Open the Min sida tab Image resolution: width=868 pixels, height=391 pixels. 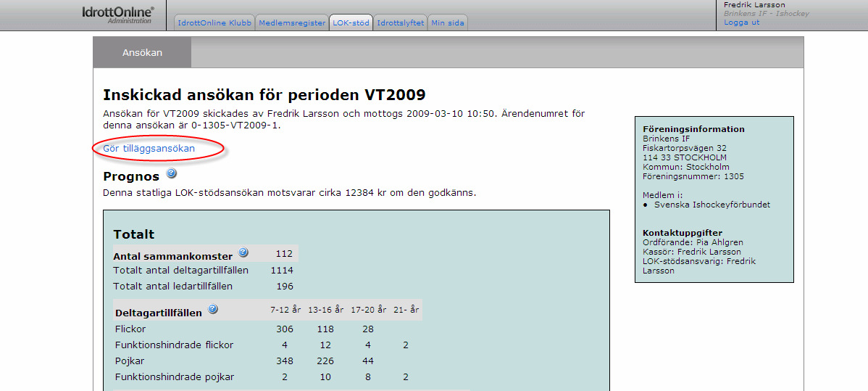coord(447,22)
